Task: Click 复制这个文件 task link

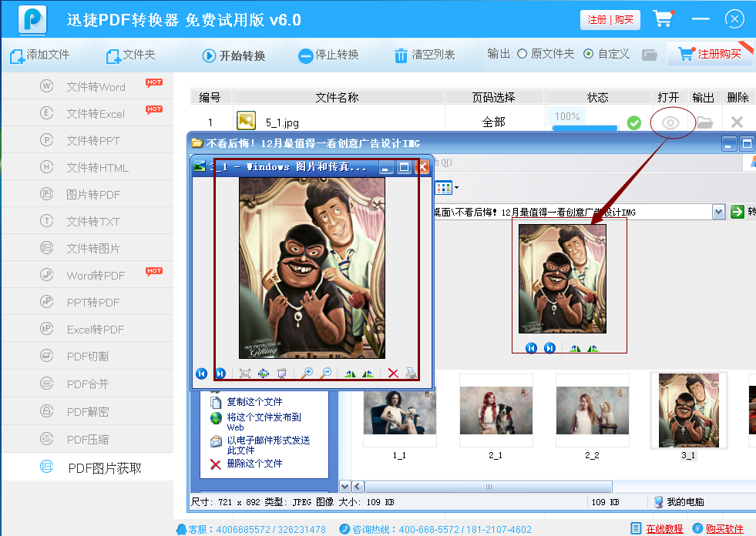Action: point(254,401)
